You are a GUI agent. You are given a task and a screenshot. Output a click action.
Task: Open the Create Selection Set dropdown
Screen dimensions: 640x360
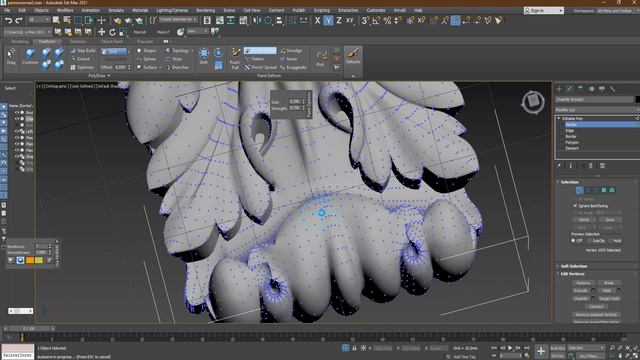point(177,20)
